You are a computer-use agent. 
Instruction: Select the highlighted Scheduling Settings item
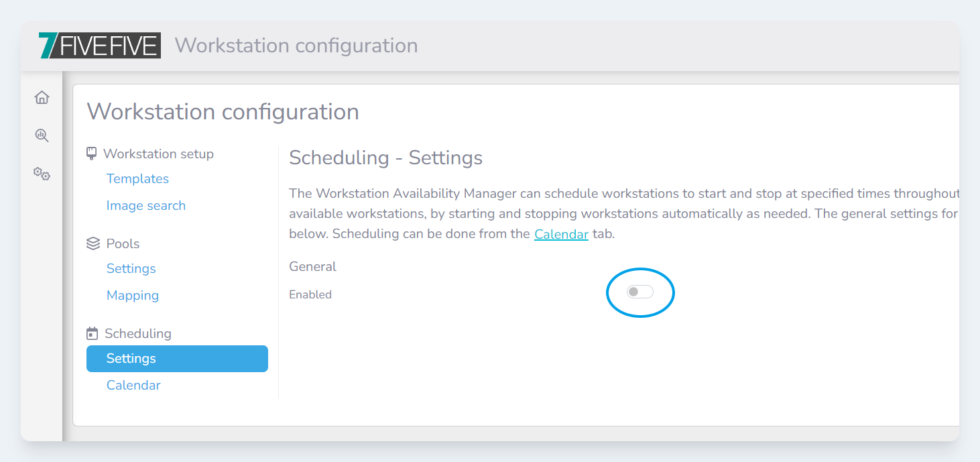[177, 358]
